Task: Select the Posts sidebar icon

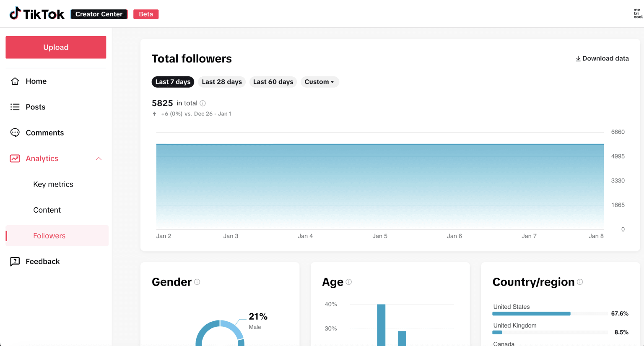Action: (x=15, y=107)
